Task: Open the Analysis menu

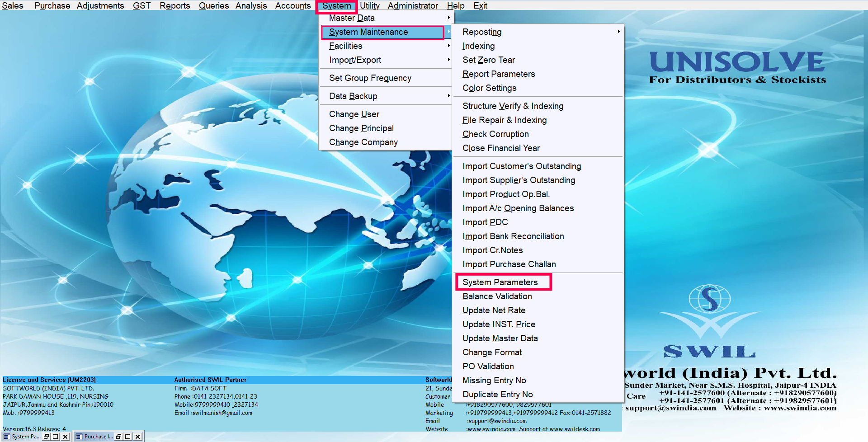Action: [x=251, y=5]
